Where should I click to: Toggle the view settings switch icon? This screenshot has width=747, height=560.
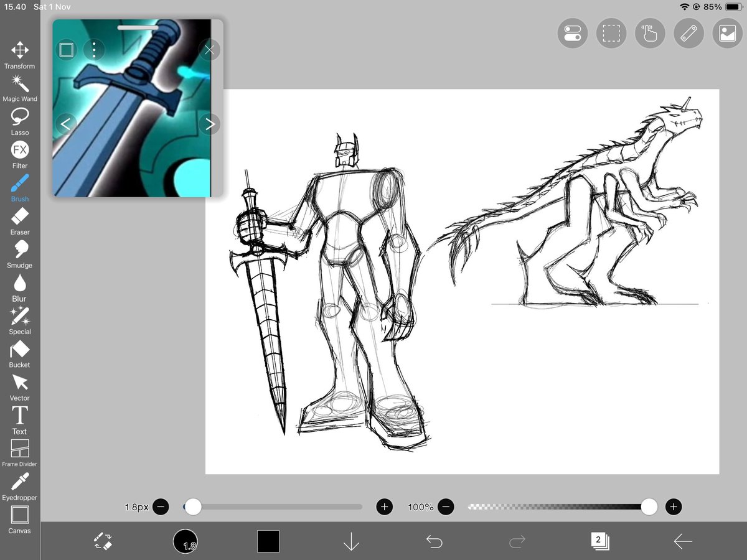[x=572, y=33]
